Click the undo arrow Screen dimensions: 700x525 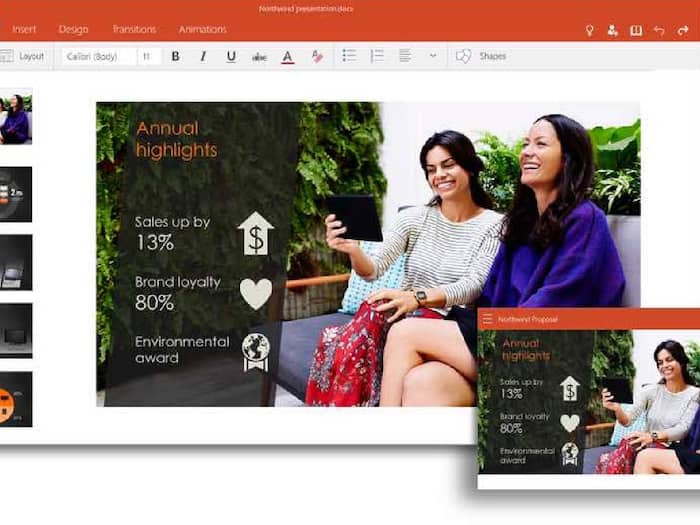coord(659,30)
